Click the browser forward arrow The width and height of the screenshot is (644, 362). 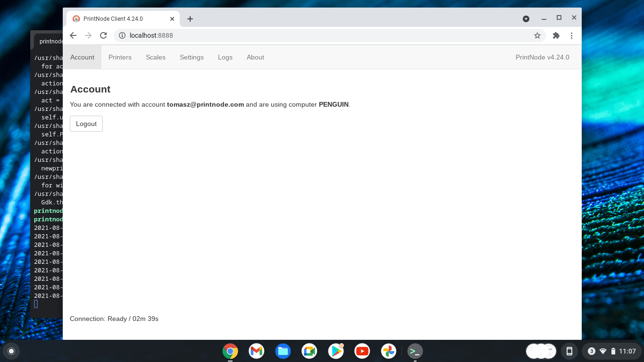click(x=88, y=35)
